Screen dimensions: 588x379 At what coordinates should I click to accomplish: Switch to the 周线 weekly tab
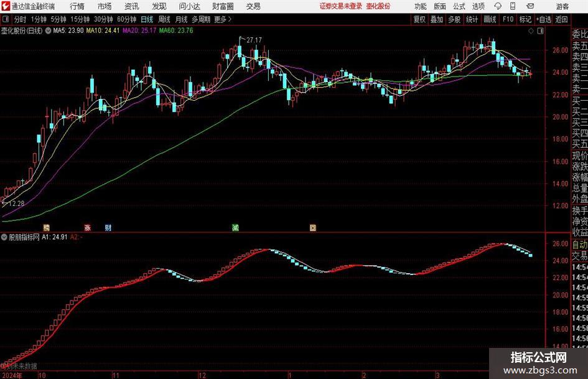click(164, 19)
